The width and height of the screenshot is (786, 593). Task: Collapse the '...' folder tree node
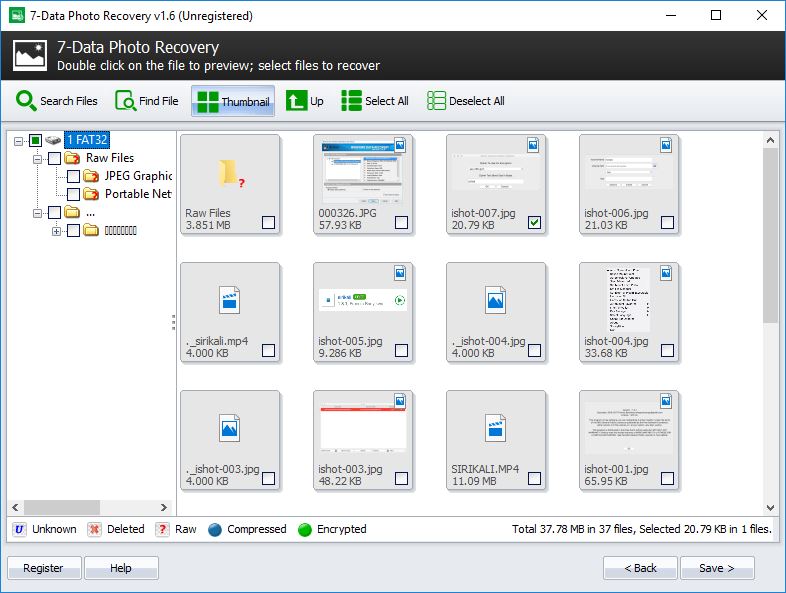coord(38,213)
